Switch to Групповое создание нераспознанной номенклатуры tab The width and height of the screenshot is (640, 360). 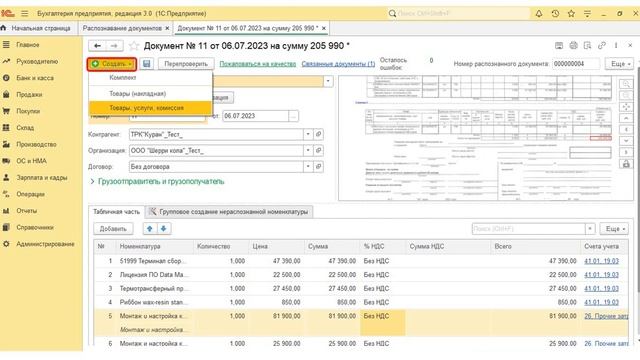pyautogui.click(x=229, y=211)
